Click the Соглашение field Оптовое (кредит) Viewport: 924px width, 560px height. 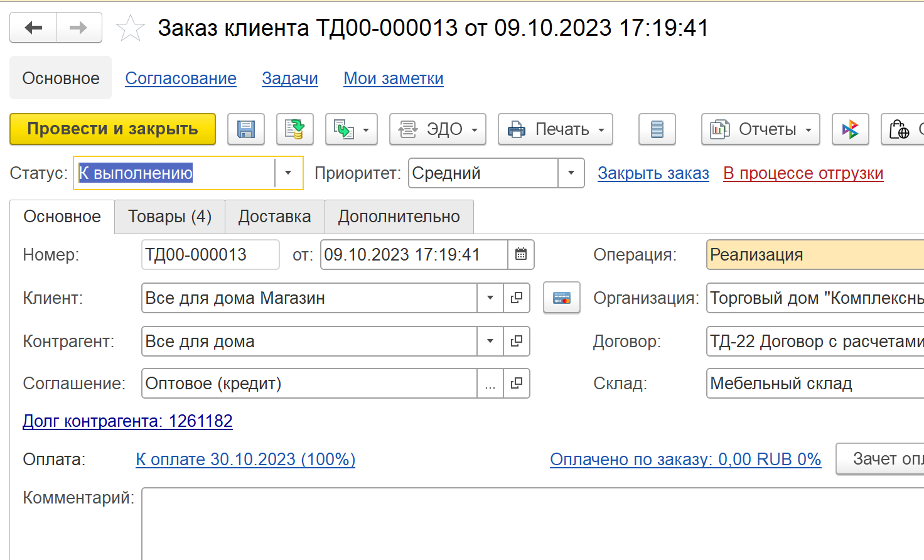coord(309,384)
